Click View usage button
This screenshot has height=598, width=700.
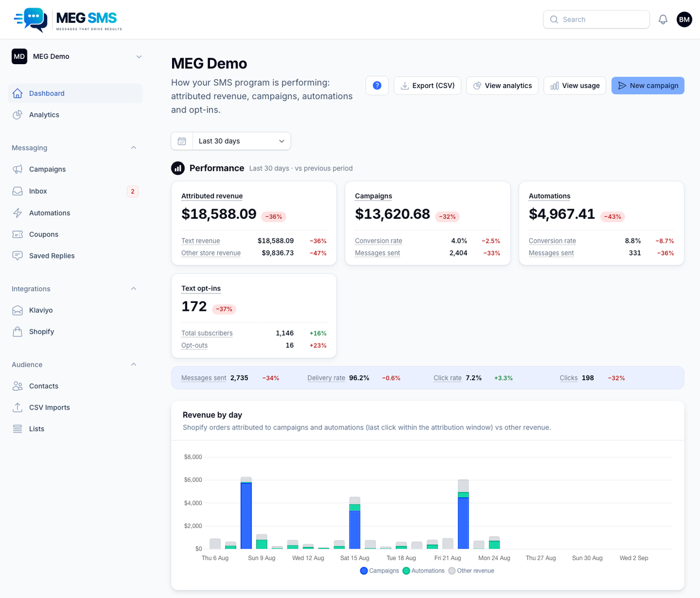click(x=575, y=86)
